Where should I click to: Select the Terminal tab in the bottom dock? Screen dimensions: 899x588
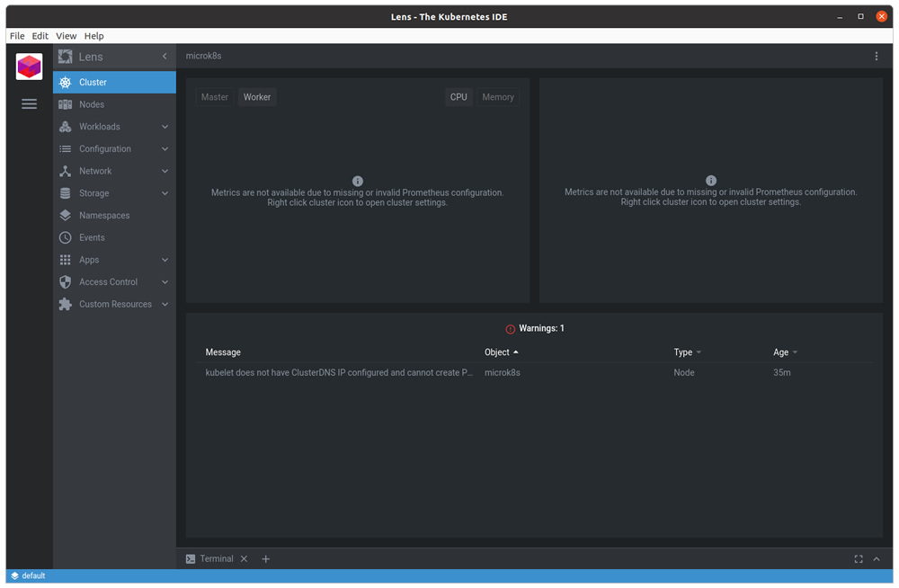(x=217, y=559)
